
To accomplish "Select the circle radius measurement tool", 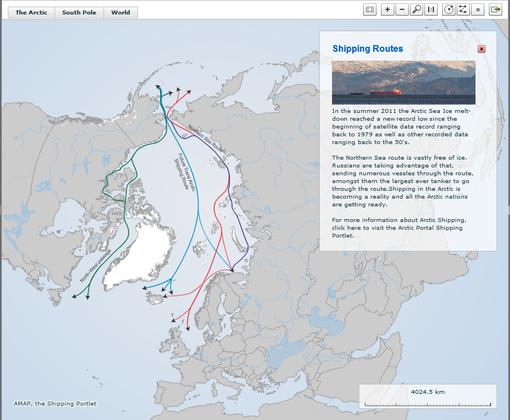I will (449, 9).
